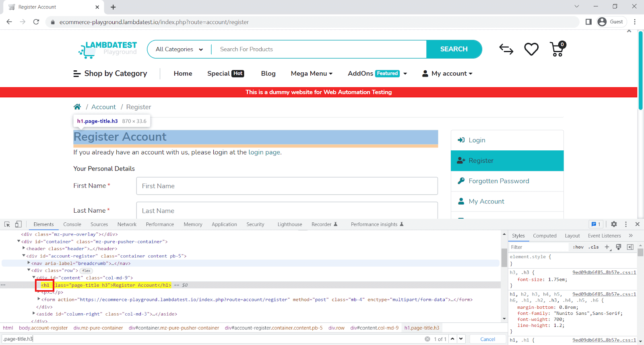Open the Event Listeners tab
Viewport: 644px width, 345px height.
(x=604, y=236)
